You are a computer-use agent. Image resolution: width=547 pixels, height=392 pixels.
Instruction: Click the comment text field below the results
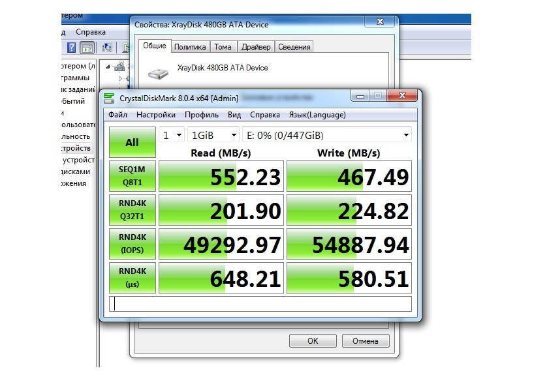tap(260, 304)
